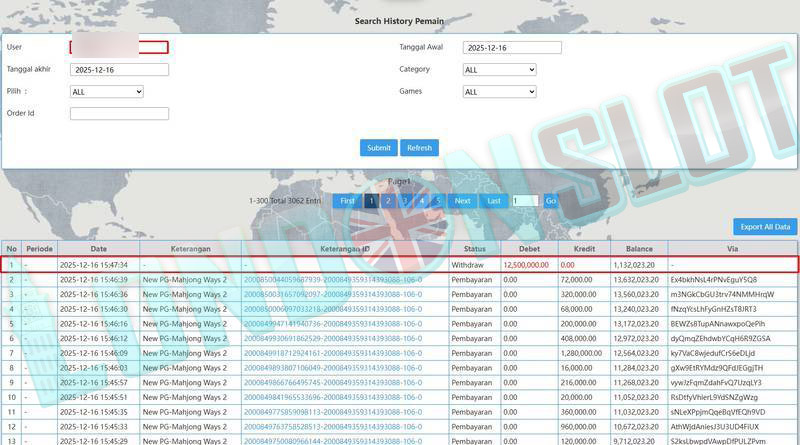The image size is (800, 445).
Task: Click the Refresh button
Action: pyautogui.click(x=419, y=147)
